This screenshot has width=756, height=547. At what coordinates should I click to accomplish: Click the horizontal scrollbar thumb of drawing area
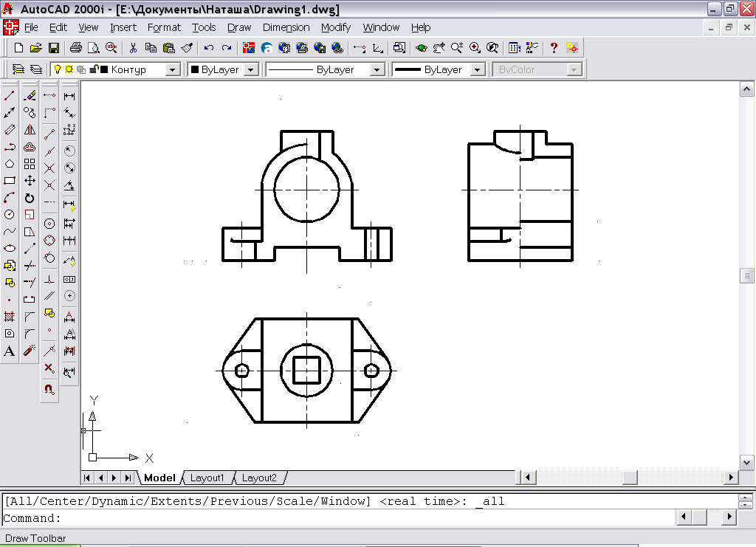coord(630,478)
